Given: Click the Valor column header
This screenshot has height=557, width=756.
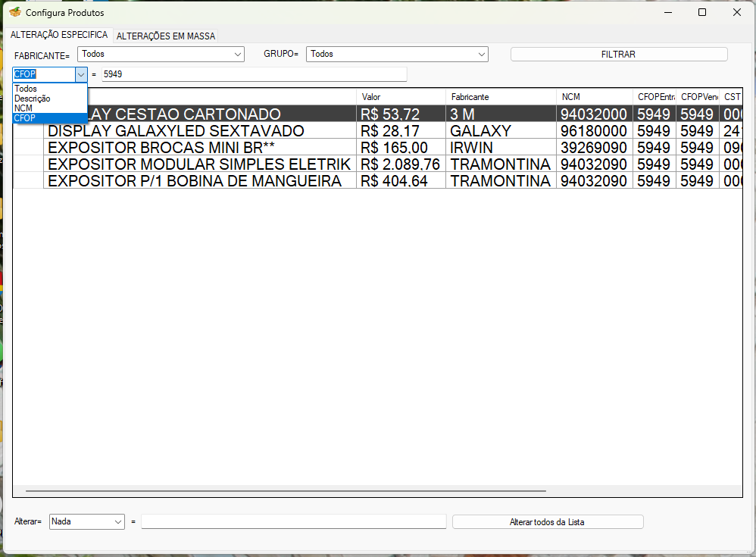Looking at the screenshot, I should click(x=401, y=97).
